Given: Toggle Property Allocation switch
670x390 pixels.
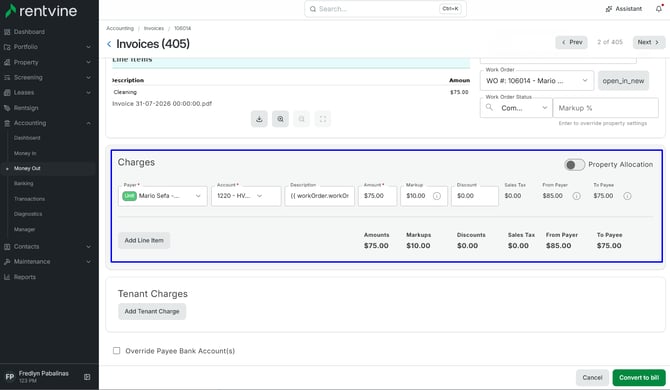Looking at the screenshot, I should point(574,164).
